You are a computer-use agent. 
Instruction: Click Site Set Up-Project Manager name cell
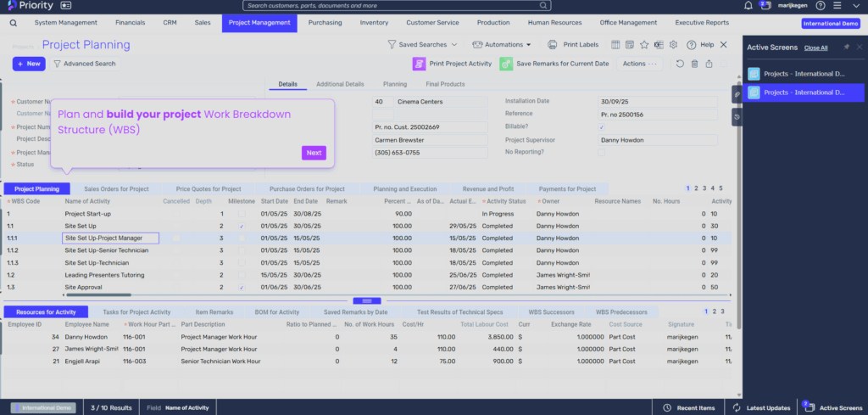(111, 238)
